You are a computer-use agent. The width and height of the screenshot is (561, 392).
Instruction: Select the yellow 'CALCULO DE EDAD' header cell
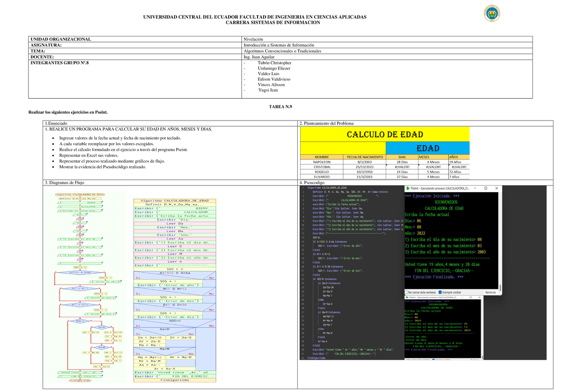384,135
